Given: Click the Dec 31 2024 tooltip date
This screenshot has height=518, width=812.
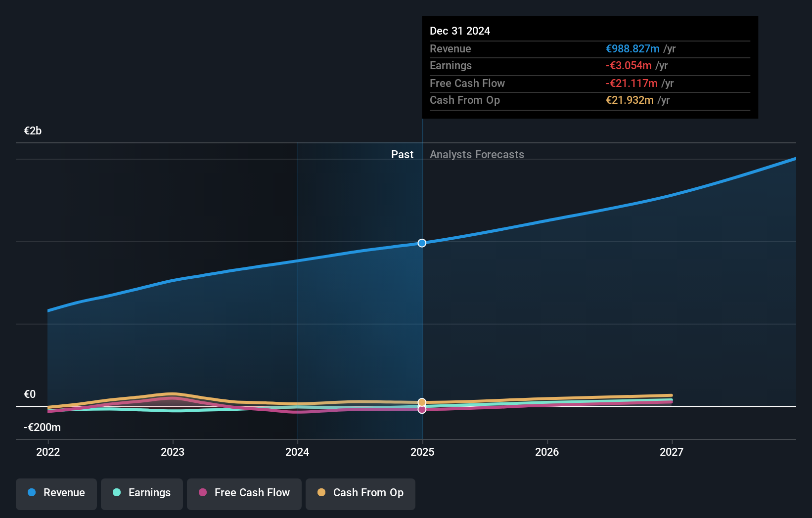Looking at the screenshot, I should 460,31.
